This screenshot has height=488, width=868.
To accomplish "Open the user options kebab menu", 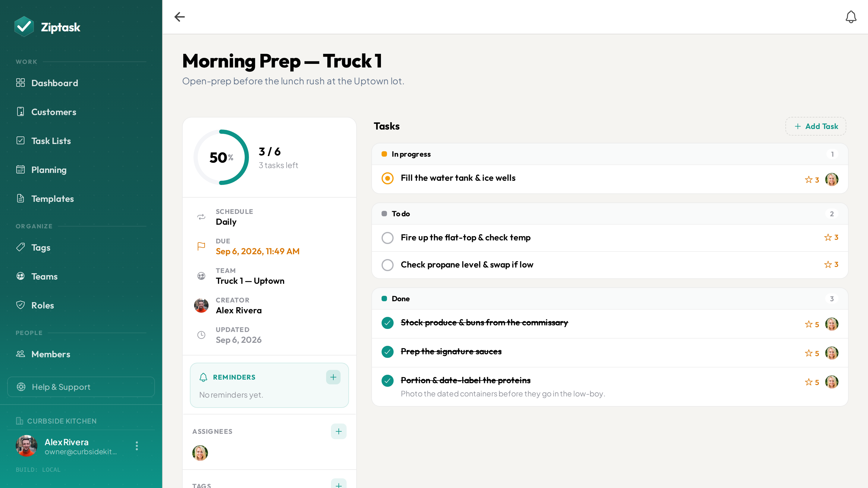I will pos(137,446).
